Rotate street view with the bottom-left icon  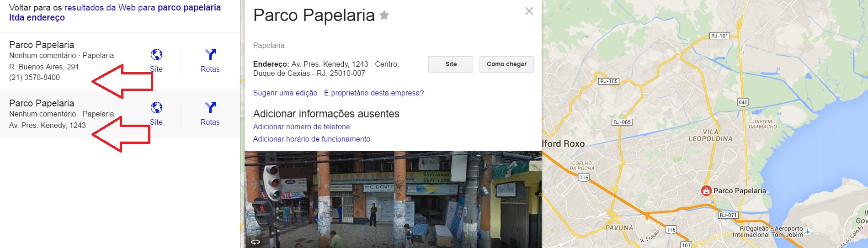(x=256, y=242)
